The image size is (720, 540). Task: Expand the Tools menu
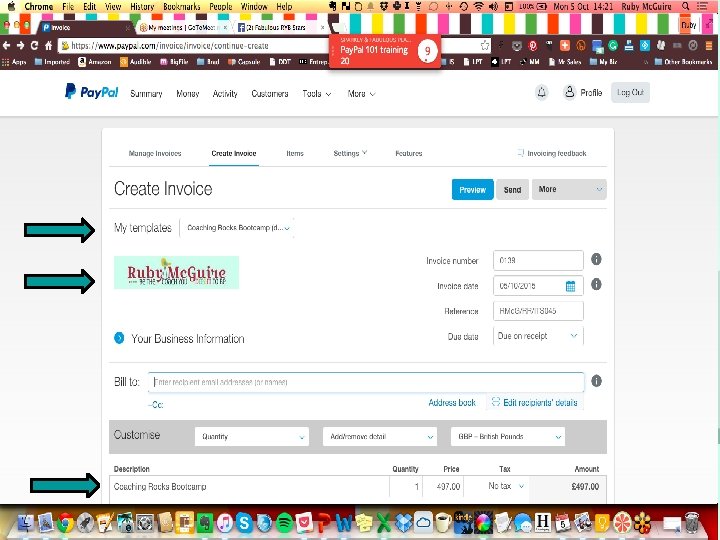coord(317,94)
